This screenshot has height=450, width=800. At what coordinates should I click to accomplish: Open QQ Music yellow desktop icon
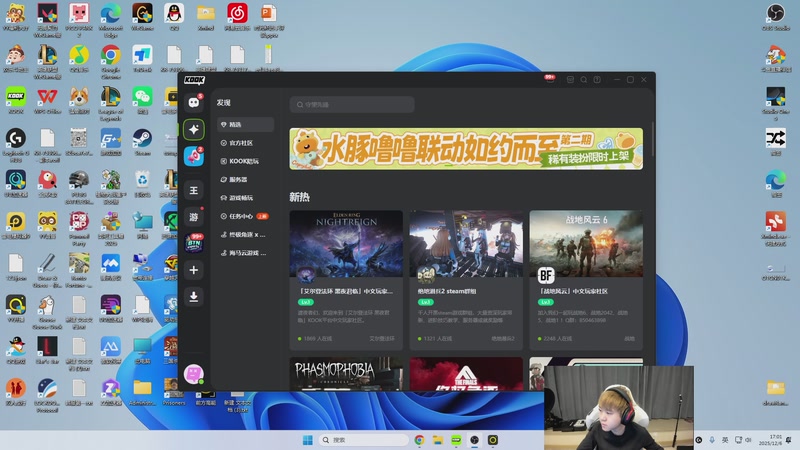click(x=79, y=58)
